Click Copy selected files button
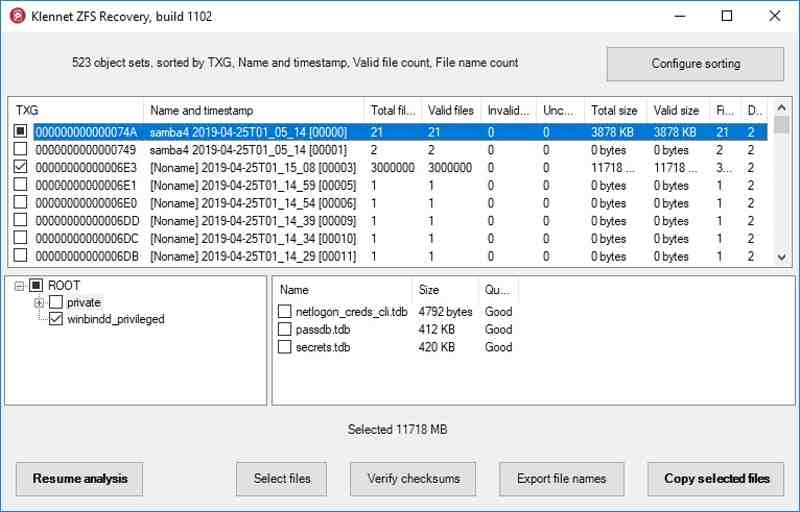The height and width of the screenshot is (512, 800). point(716,479)
